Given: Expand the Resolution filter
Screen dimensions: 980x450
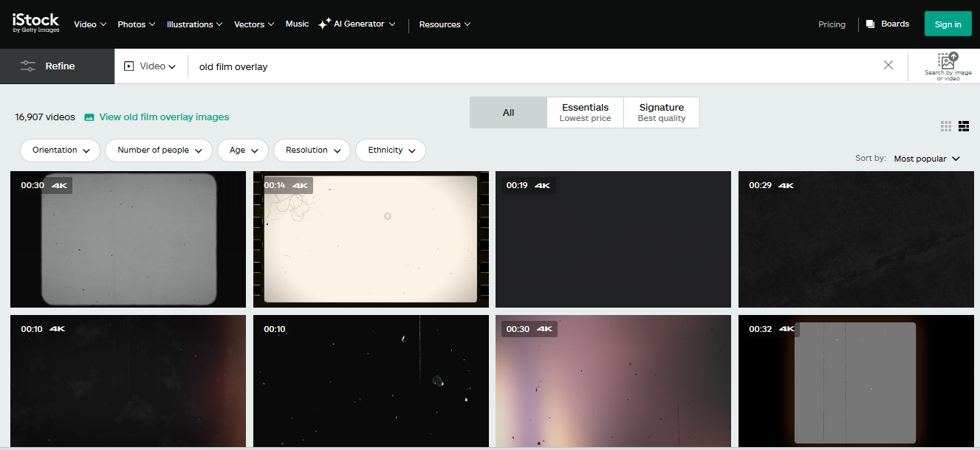Looking at the screenshot, I should pos(312,150).
